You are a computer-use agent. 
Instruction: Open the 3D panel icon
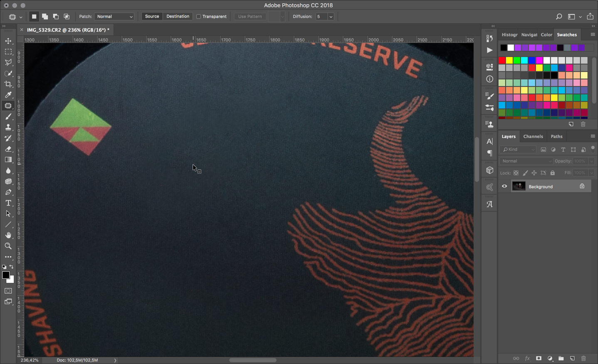(x=489, y=170)
